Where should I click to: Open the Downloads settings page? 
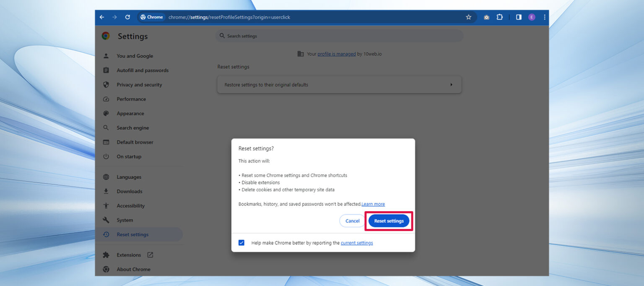[129, 192]
